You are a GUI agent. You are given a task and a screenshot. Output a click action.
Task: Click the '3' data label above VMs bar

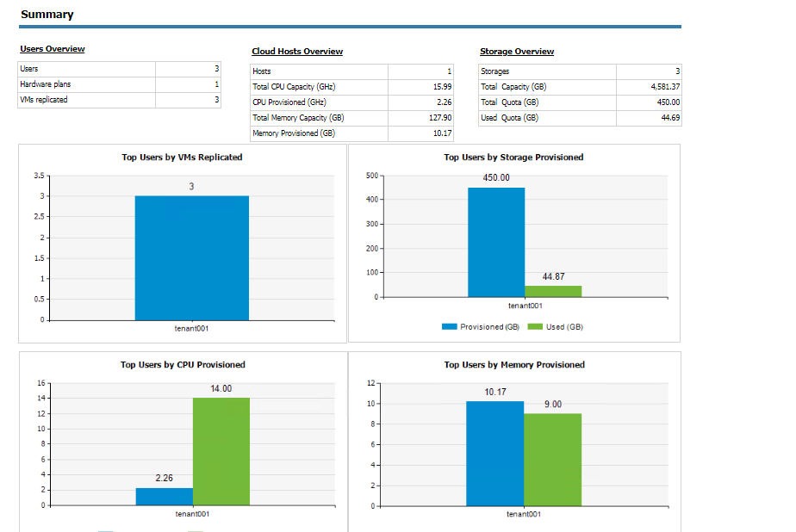[191, 186]
